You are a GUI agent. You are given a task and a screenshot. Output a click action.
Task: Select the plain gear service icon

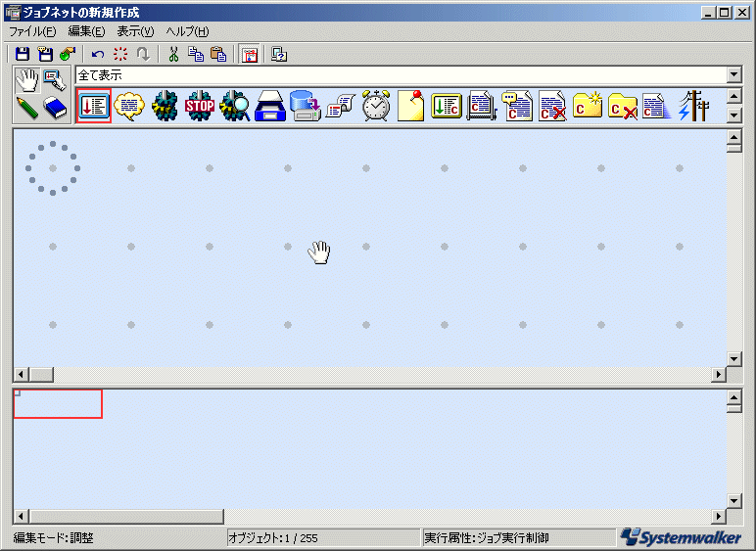coord(165,106)
